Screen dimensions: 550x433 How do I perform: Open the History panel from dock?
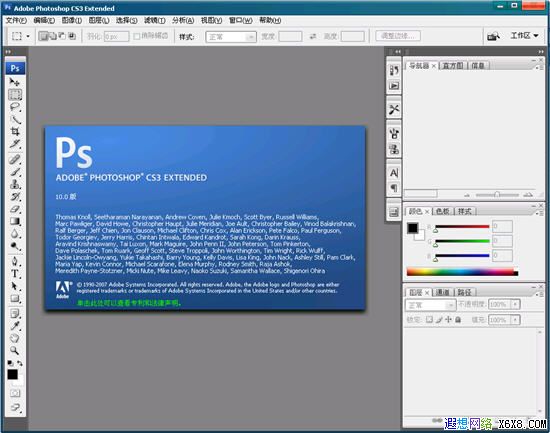click(394, 71)
